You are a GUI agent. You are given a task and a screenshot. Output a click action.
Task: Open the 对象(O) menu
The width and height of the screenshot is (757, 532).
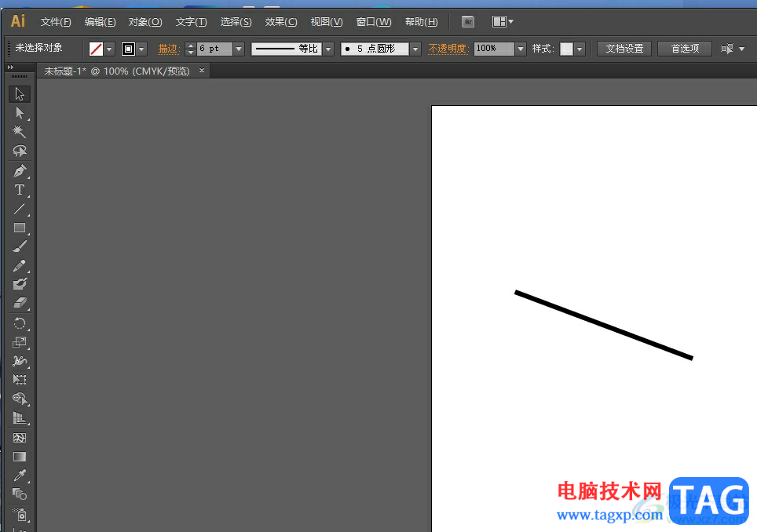point(144,22)
